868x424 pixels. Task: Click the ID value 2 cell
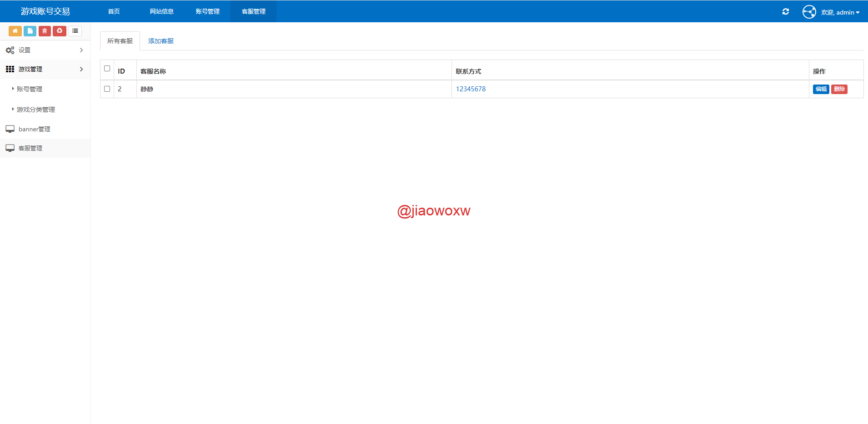point(125,89)
